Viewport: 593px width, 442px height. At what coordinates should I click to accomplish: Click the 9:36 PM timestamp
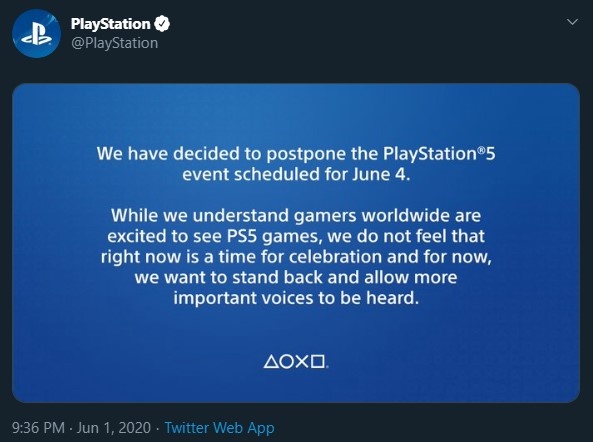(x=38, y=428)
